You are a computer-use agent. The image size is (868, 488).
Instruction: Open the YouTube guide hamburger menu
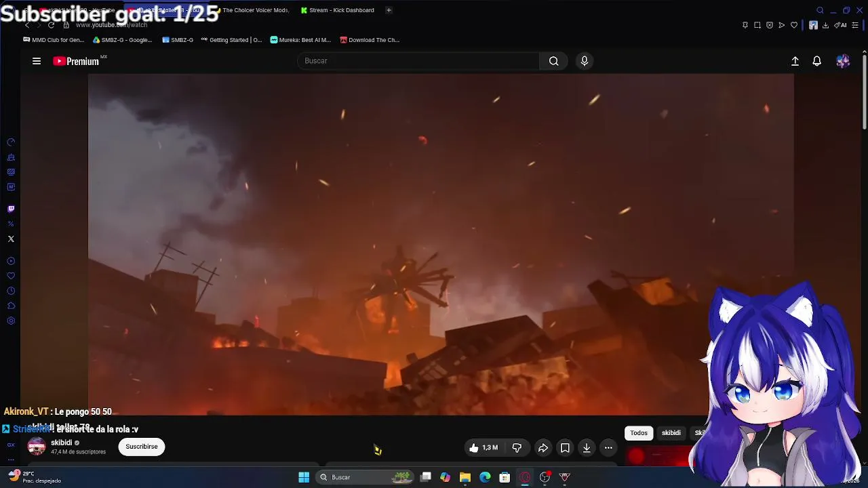37,61
